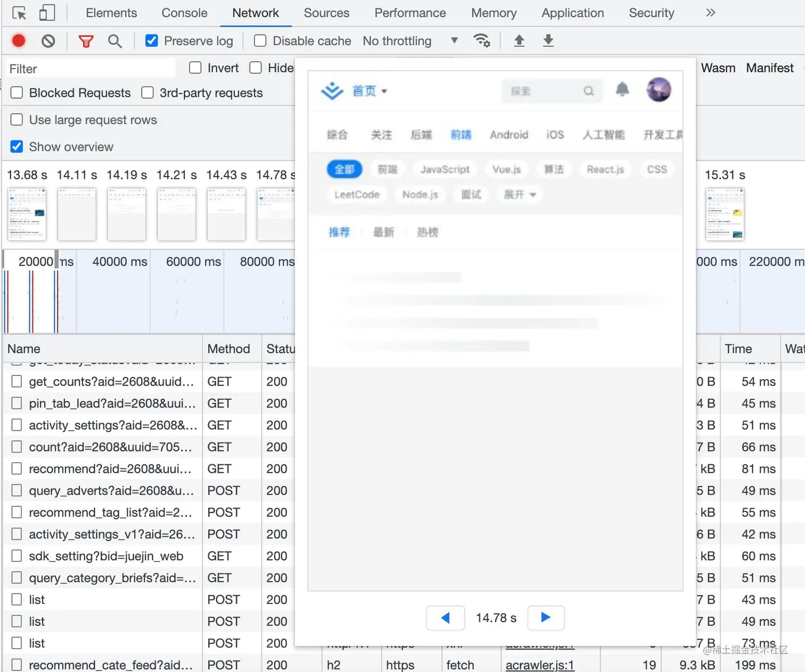Select the Android category in preview
Image resolution: width=805 pixels, height=672 pixels.
click(x=509, y=135)
